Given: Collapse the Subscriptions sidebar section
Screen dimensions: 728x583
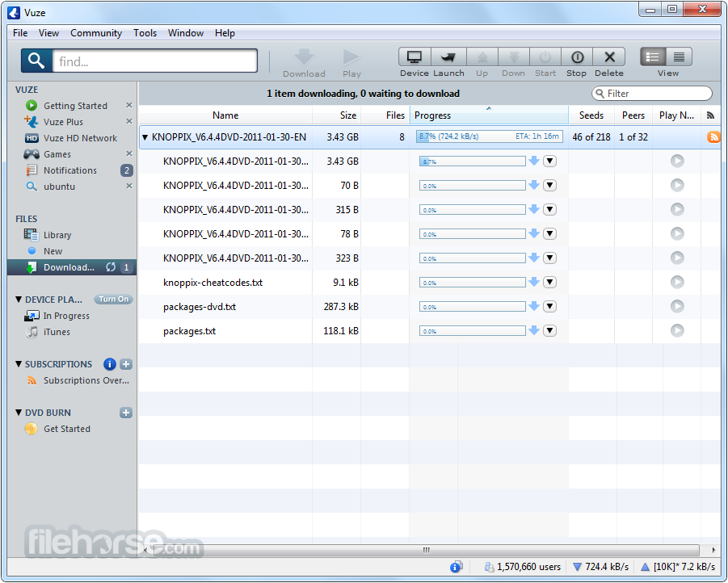Looking at the screenshot, I should 19,364.
